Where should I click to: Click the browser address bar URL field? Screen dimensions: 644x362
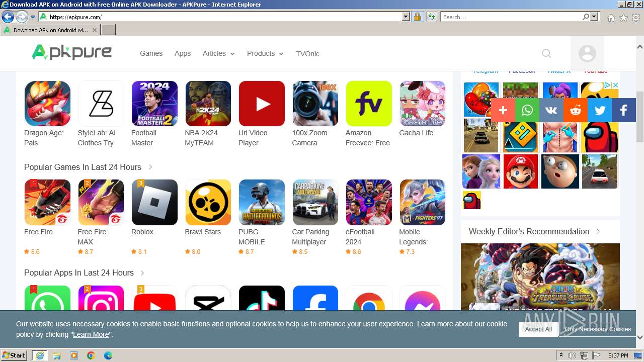pos(221,17)
